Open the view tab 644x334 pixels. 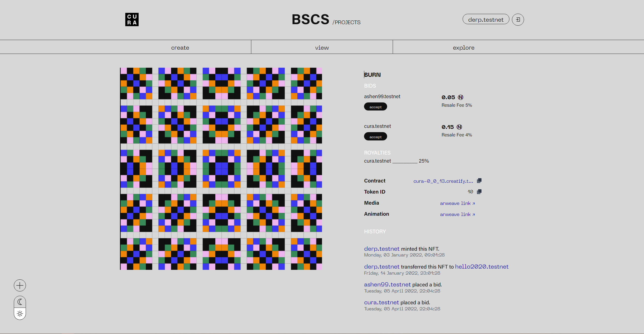(x=322, y=48)
